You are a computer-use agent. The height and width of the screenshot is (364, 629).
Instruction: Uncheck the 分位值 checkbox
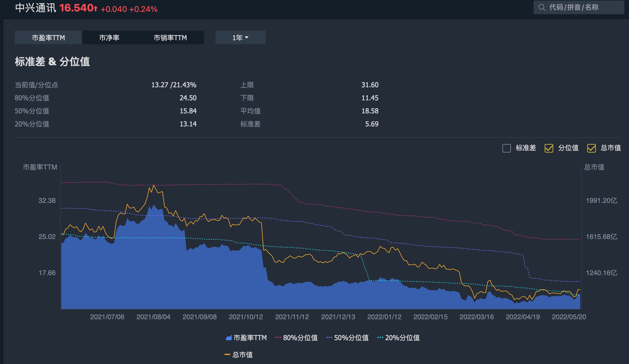(x=549, y=148)
